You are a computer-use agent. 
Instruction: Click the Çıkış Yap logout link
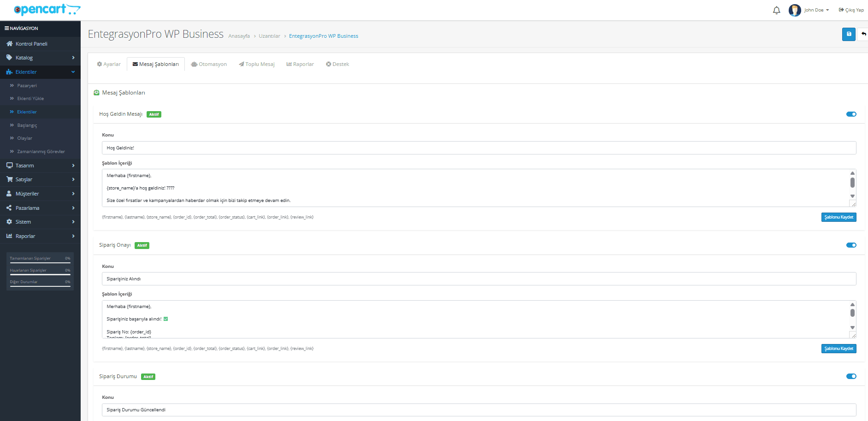[851, 10]
